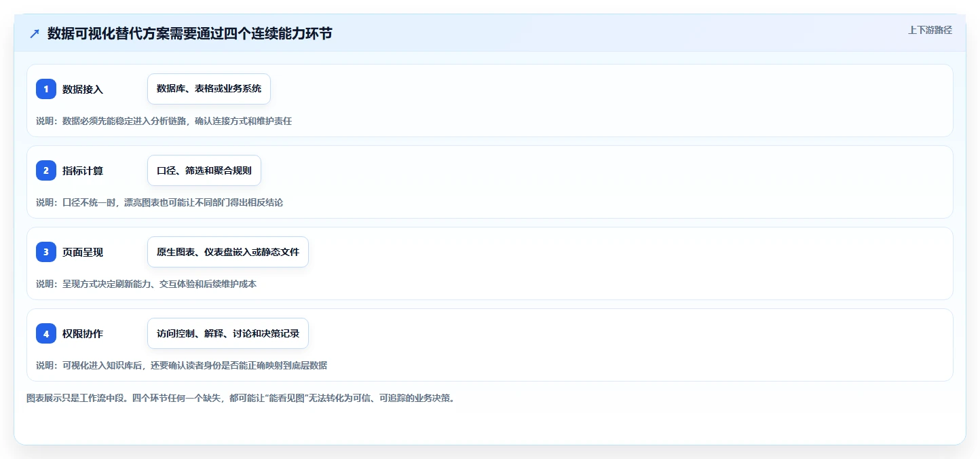This screenshot has height=459, width=980.
Task: Click the 口径、筛选和聚合规则 chip
Action: tap(204, 170)
